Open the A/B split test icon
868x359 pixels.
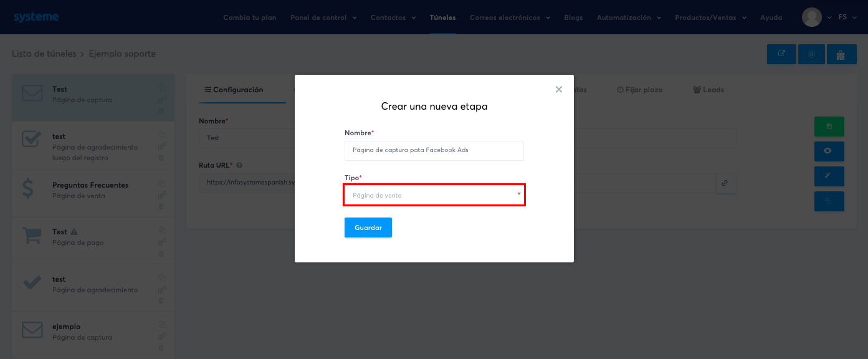(x=829, y=201)
